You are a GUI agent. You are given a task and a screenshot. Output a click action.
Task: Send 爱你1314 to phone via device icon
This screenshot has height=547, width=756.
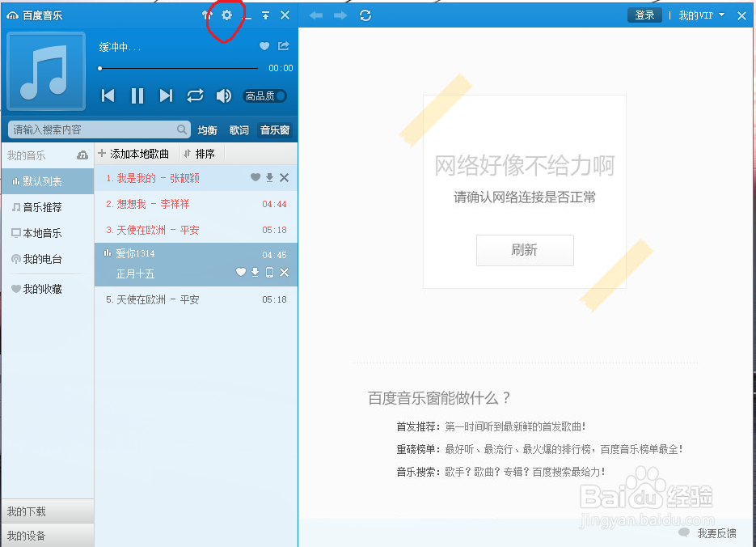coord(270,273)
